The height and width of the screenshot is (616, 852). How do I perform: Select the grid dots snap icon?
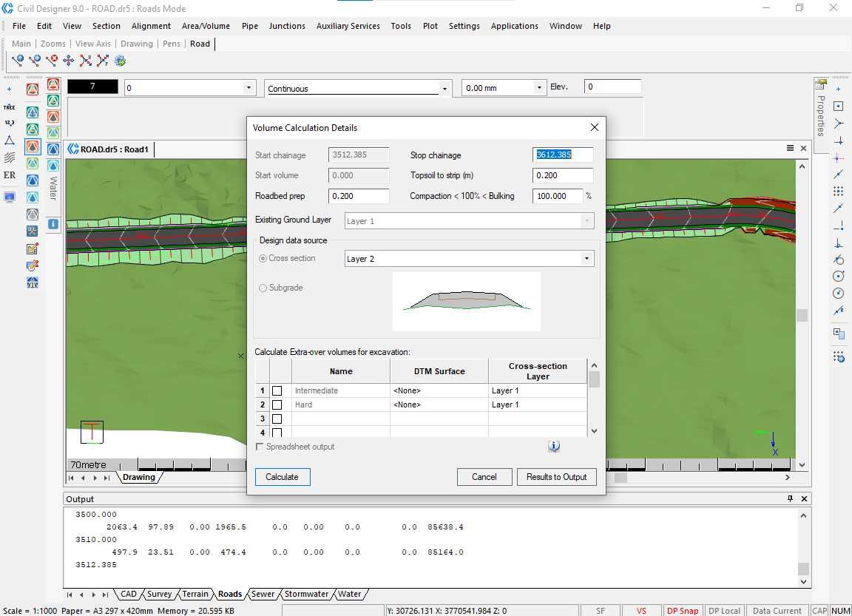[x=839, y=191]
